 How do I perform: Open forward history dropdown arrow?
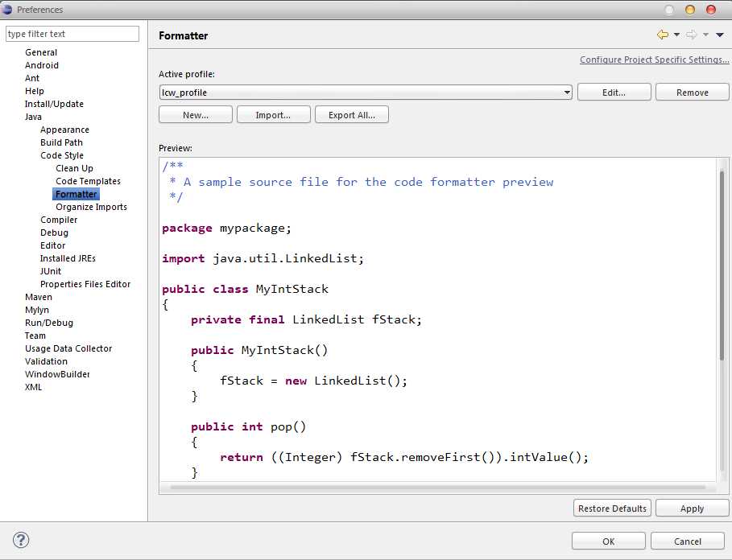705,35
